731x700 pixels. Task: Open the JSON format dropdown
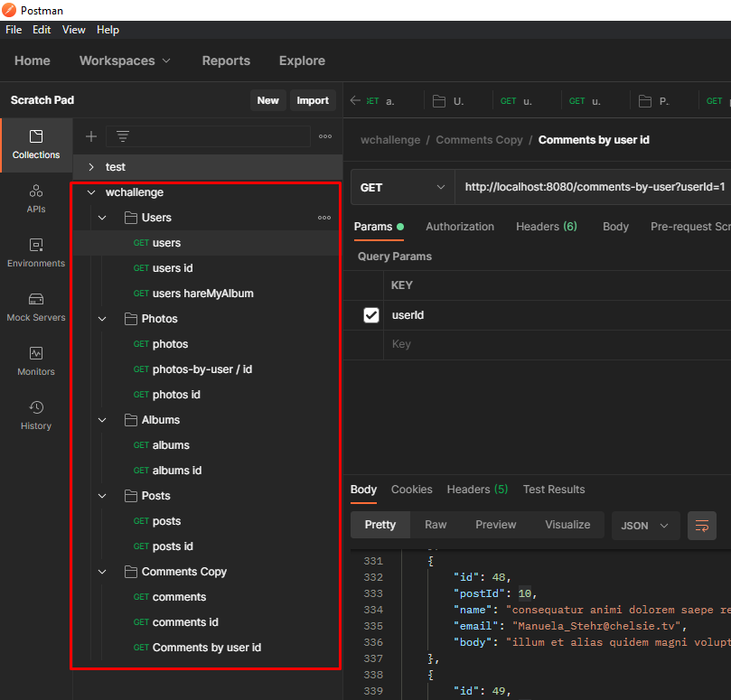pos(645,525)
